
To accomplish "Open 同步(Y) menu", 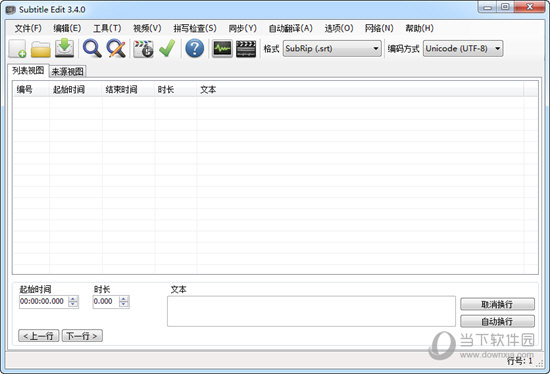I will 242,28.
